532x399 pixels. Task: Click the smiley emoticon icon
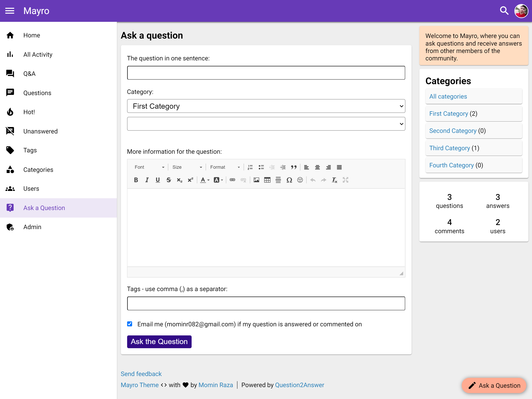coord(300,180)
